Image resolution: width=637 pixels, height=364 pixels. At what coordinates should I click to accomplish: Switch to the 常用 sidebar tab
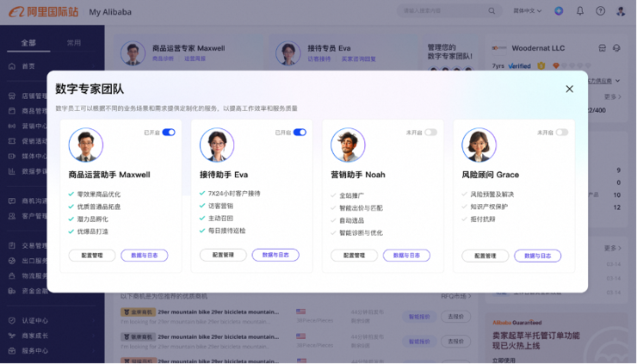(x=74, y=42)
